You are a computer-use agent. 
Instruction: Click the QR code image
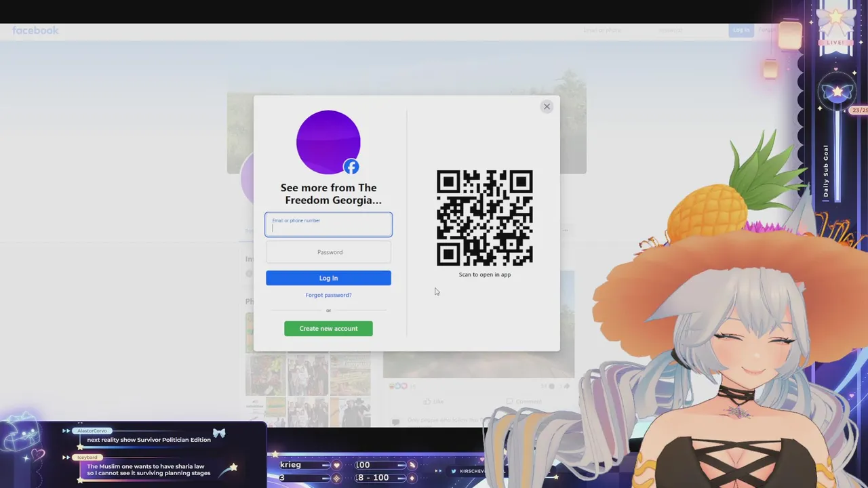tap(484, 218)
